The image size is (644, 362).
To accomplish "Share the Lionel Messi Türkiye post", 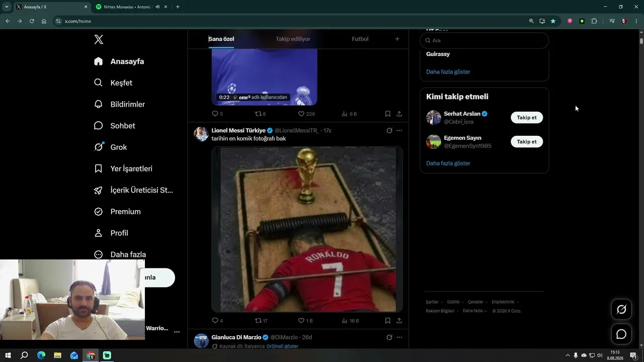I will [x=399, y=320].
